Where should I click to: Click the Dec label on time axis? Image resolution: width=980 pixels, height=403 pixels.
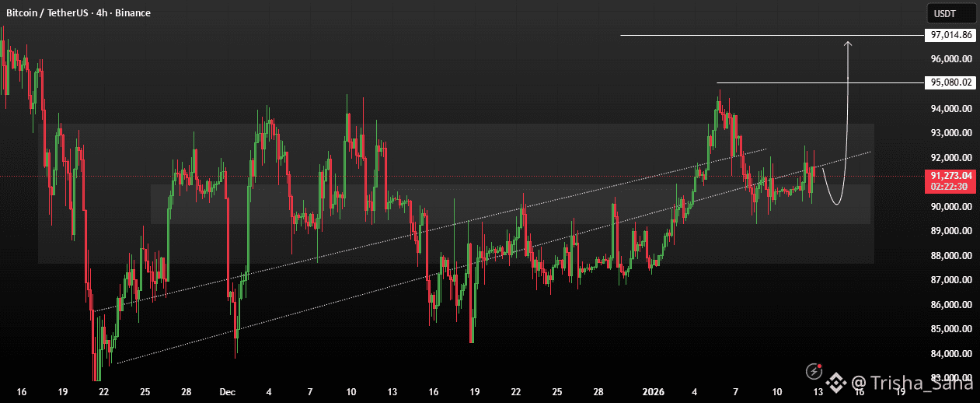tap(226, 391)
